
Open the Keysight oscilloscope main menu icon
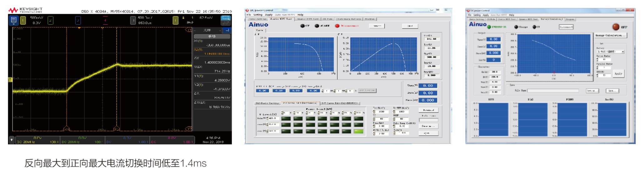coord(13,20)
